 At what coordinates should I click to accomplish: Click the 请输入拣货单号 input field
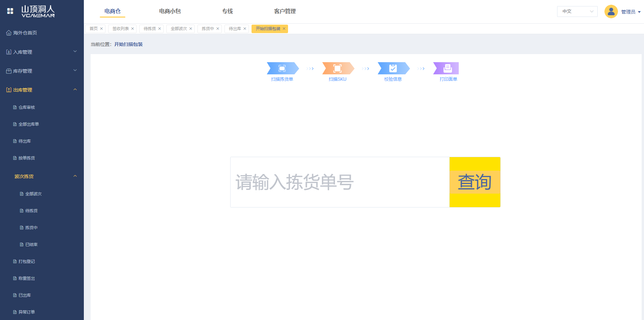340,182
